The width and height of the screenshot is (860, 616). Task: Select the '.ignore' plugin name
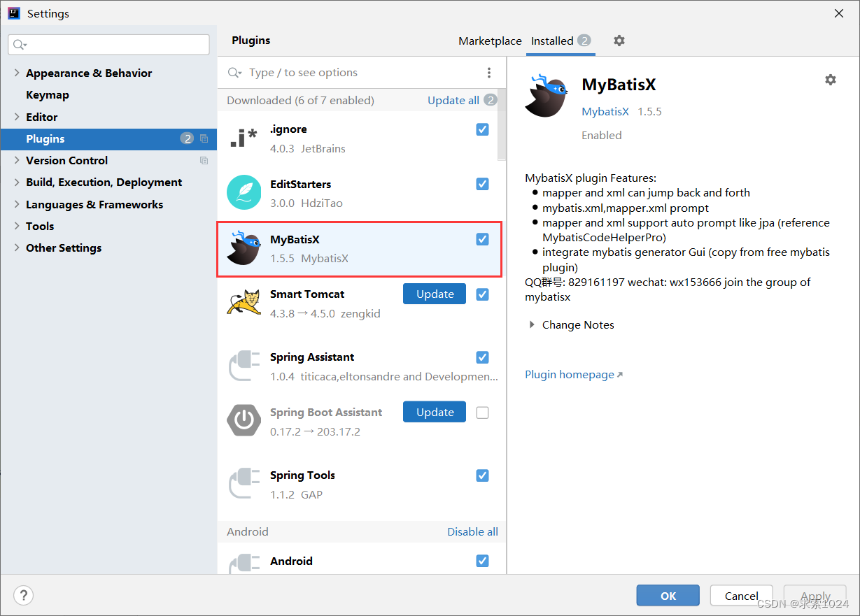288,129
